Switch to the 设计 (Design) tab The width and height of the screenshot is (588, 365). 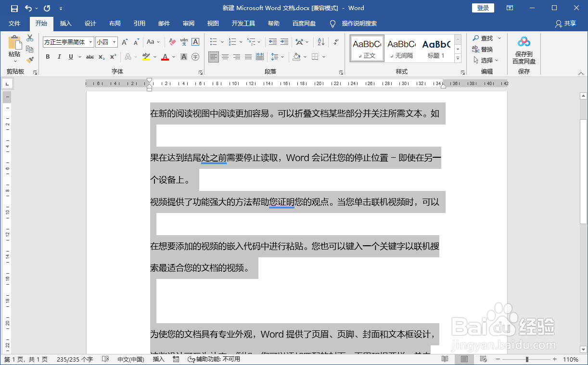(90, 24)
